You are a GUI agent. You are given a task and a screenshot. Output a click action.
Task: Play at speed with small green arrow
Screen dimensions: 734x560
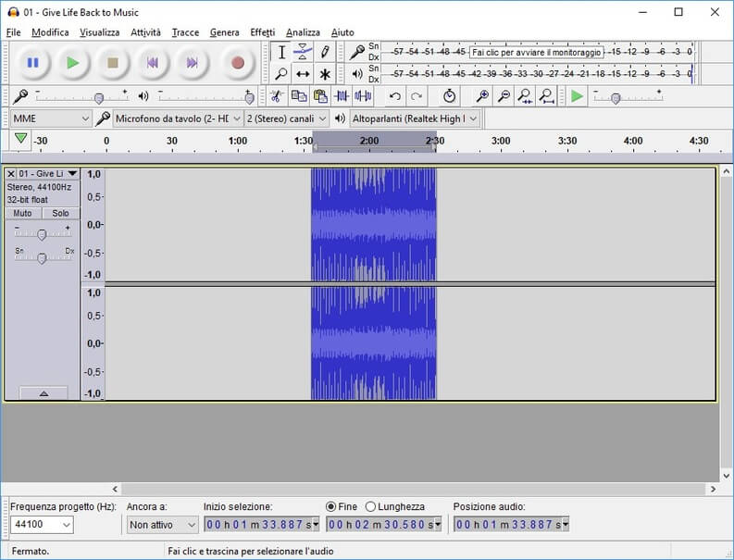pos(577,96)
